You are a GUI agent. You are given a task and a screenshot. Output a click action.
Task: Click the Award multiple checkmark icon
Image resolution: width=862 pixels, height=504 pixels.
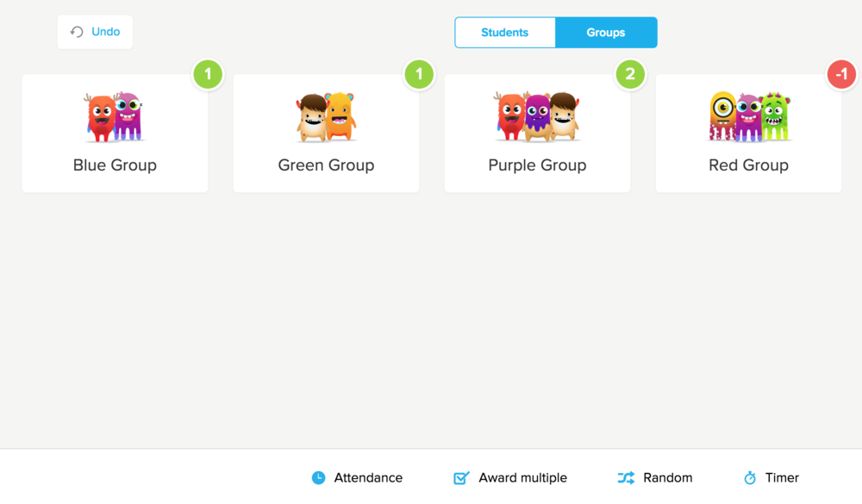[x=461, y=477]
